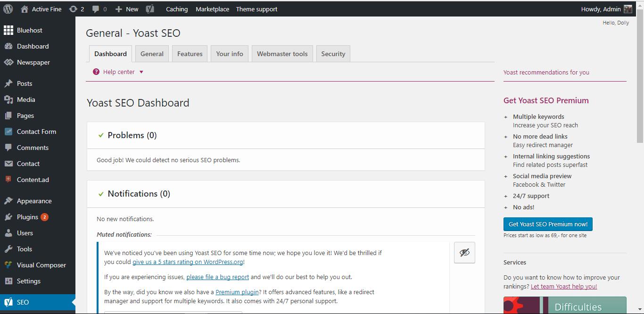This screenshot has width=644, height=314.
Task: Click the Internal linking suggestions text
Action: click(x=551, y=156)
